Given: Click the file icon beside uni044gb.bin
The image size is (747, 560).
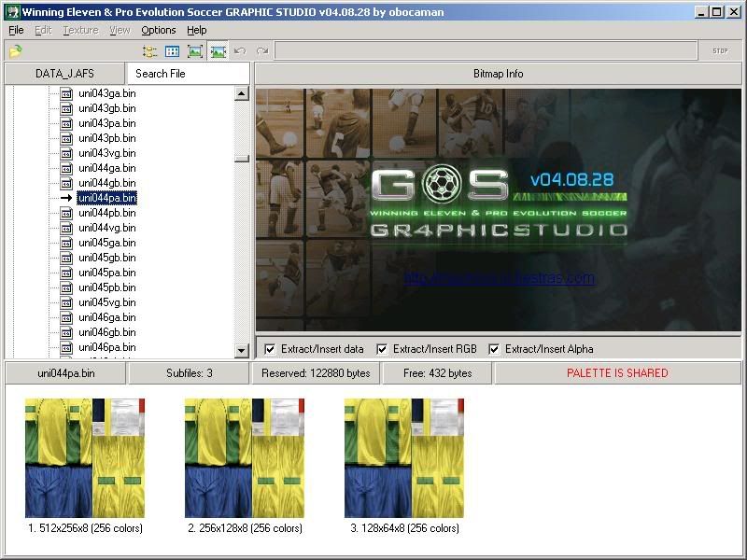Looking at the screenshot, I should click(x=66, y=183).
